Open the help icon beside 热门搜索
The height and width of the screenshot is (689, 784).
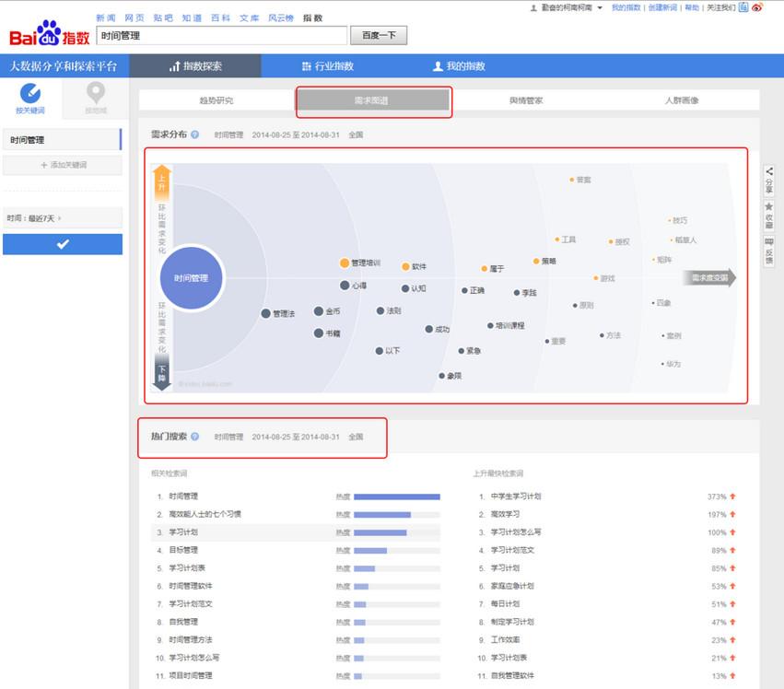195,437
